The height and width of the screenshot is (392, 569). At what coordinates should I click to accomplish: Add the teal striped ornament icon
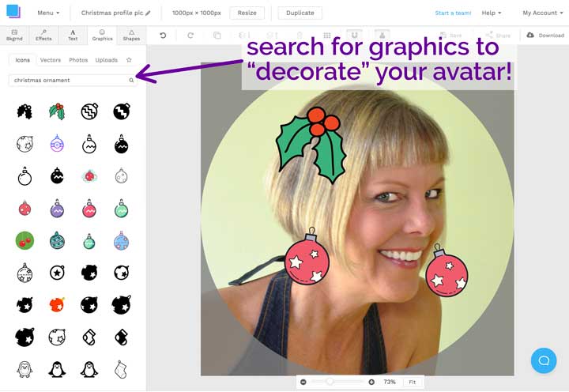click(57, 240)
